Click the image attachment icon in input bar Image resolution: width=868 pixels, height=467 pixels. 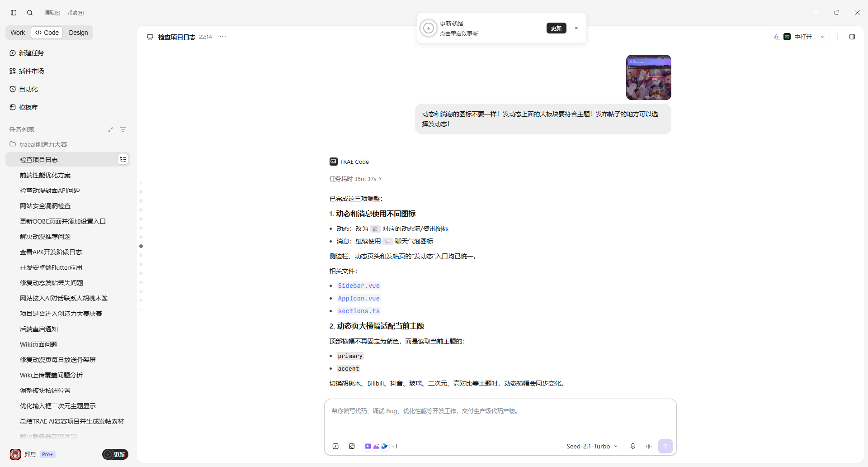tap(352, 446)
